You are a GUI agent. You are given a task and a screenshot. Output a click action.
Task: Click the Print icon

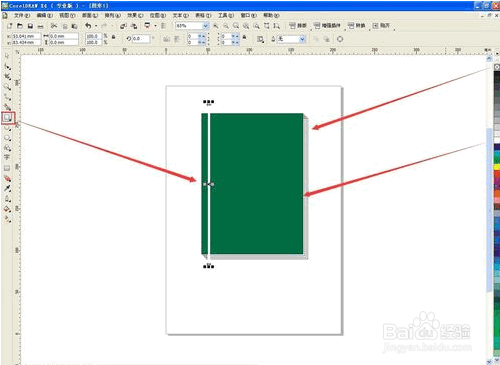click(x=40, y=26)
